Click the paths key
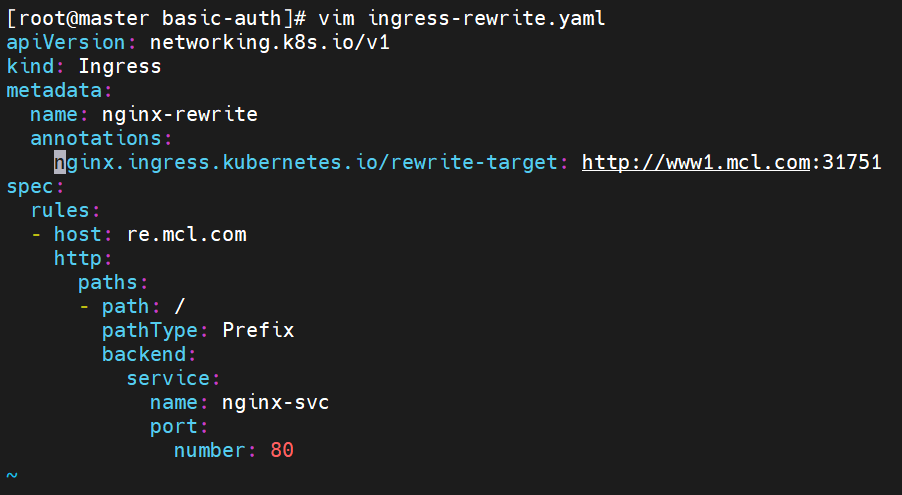 tap(108, 283)
